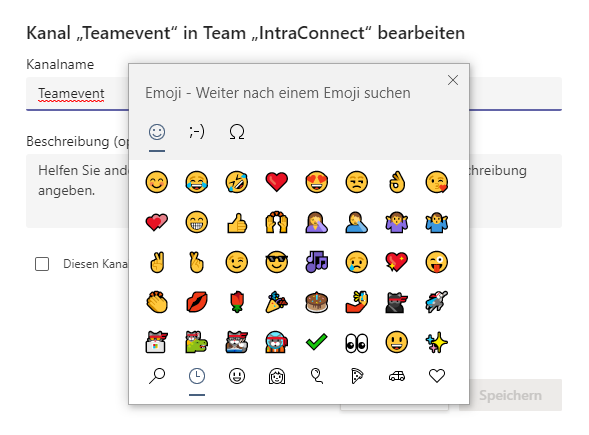
Task: Pick the red heart emoji
Action: [x=276, y=182]
